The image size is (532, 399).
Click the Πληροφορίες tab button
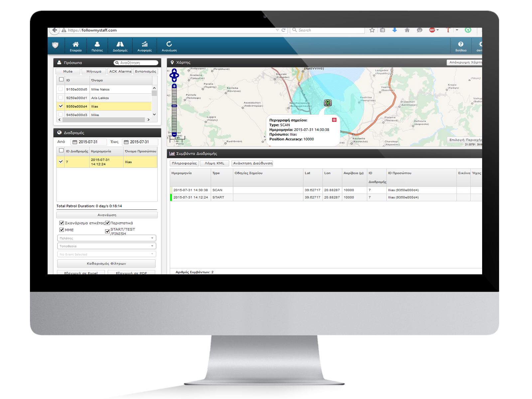pos(184,163)
